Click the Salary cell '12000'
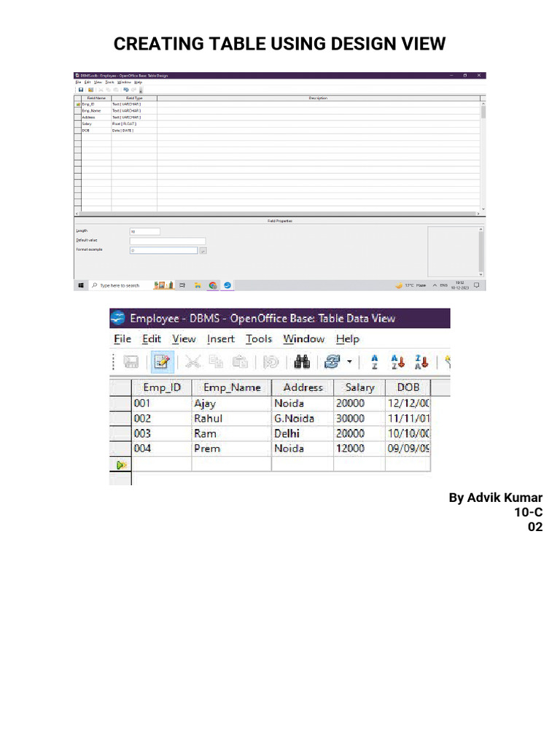The image size is (560, 747). coord(359,449)
